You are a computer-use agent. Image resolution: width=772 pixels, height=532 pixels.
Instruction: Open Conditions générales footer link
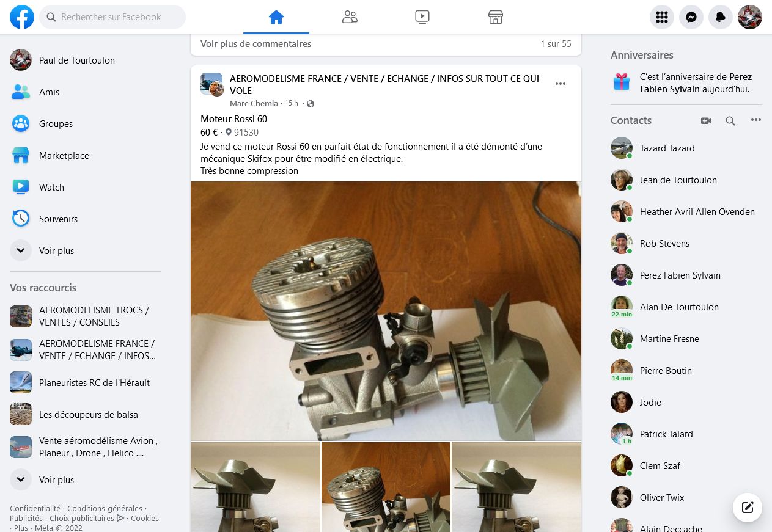click(105, 508)
